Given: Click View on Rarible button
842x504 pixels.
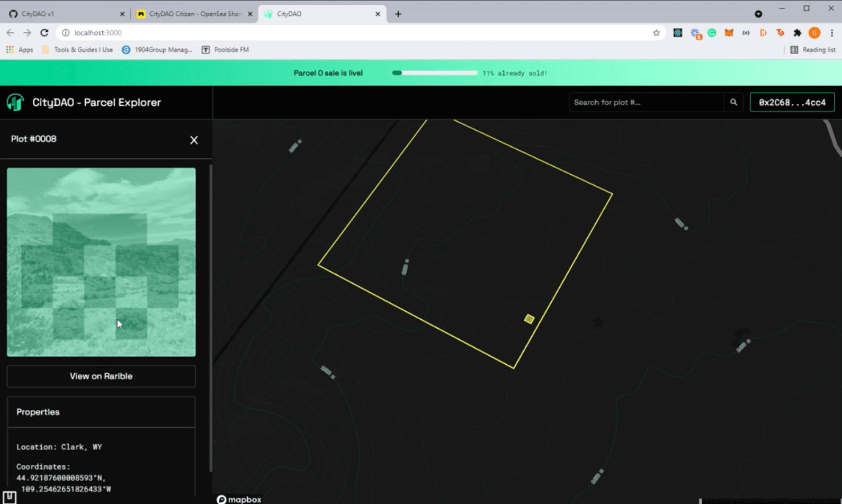Looking at the screenshot, I should click(x=101, y=376).
